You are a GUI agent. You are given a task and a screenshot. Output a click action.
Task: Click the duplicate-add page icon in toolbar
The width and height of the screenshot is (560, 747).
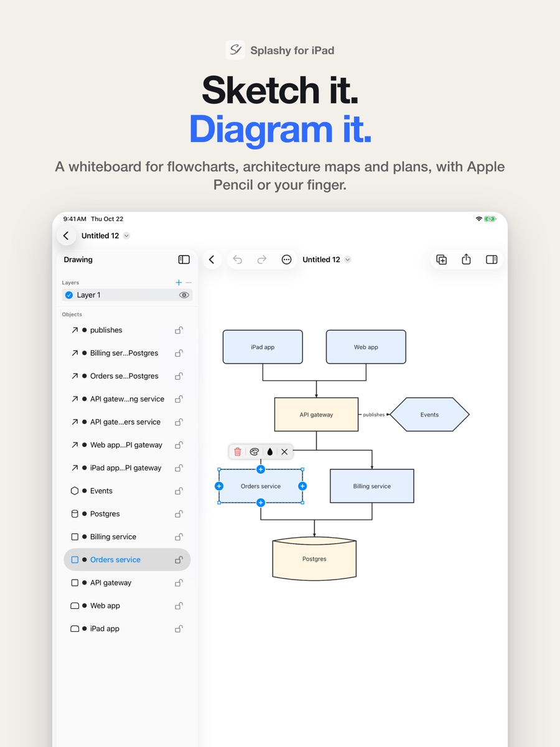click(442, 260)
